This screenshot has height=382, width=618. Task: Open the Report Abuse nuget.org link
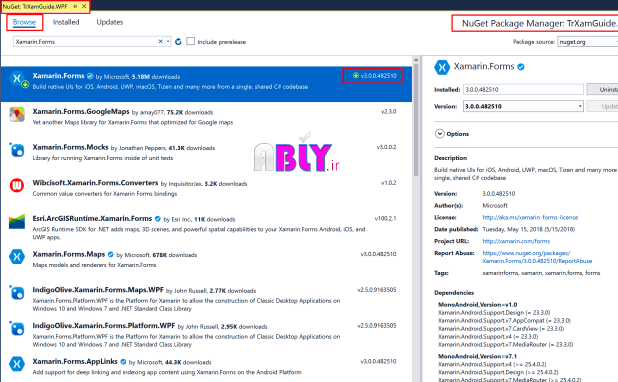click(537, 257)
